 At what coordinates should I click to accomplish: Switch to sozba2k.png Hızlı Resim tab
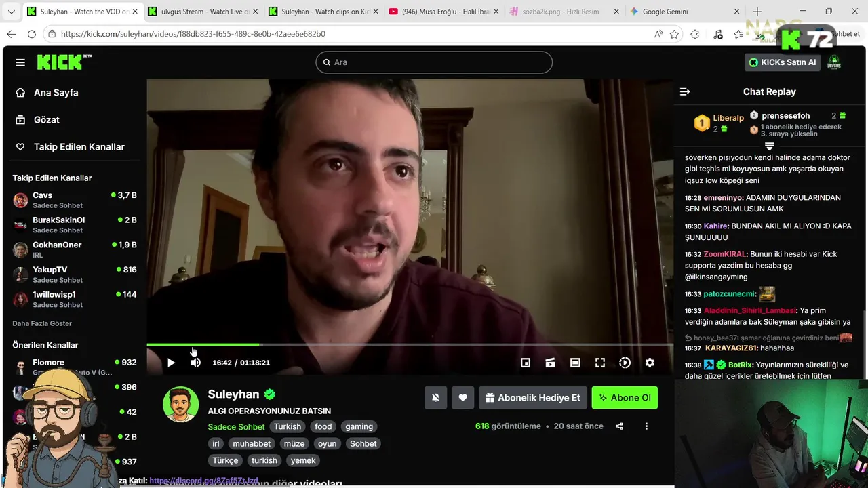564,12
